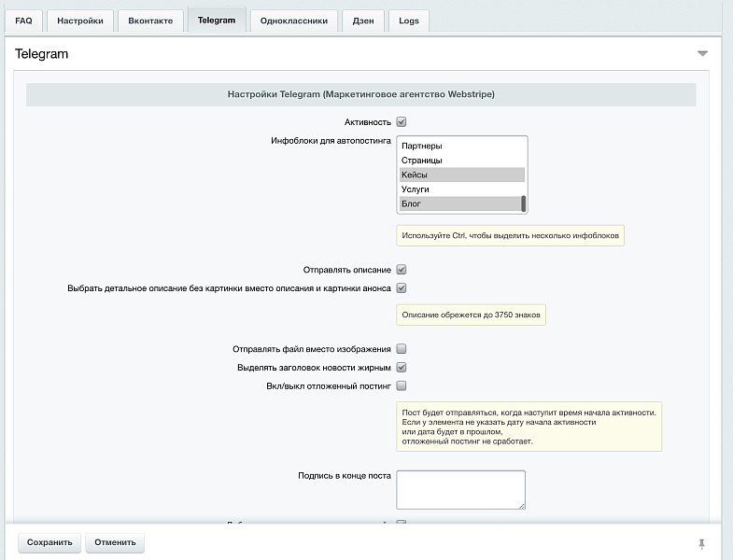Disable the Отправлять описание checkbox
Image resolution: width=733 pixels, height=560 pixels.
coord(402,270)
